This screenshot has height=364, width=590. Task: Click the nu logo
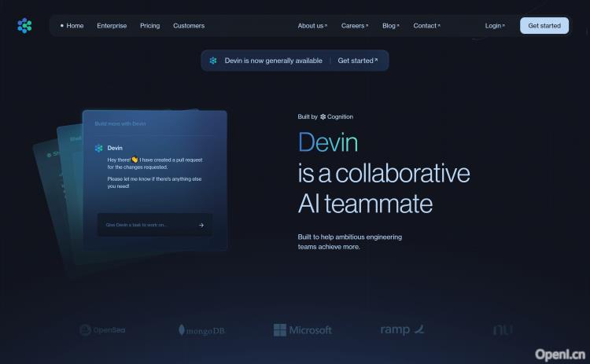tap(503, 329)
